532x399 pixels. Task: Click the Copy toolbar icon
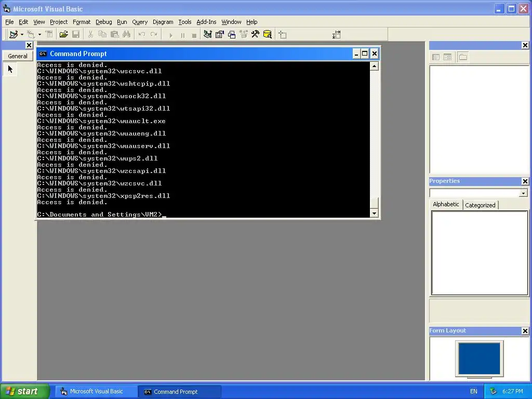102,34
